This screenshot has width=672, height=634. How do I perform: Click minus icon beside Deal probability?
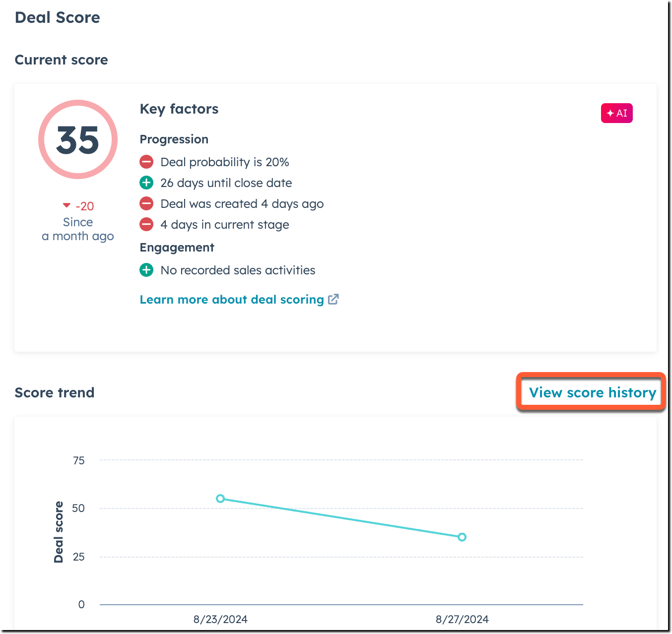click(146, 162)
